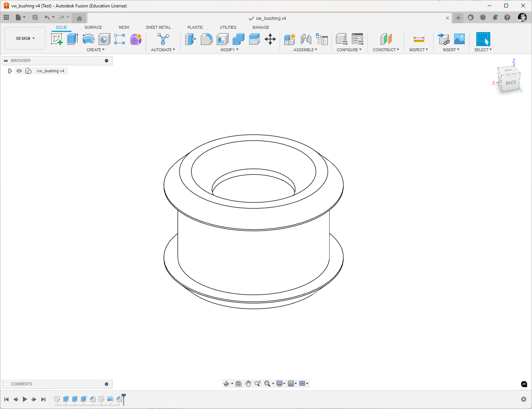Open the timeline settings gear
The width and height of the screenshot is (532, 409).
click(524, 399)
